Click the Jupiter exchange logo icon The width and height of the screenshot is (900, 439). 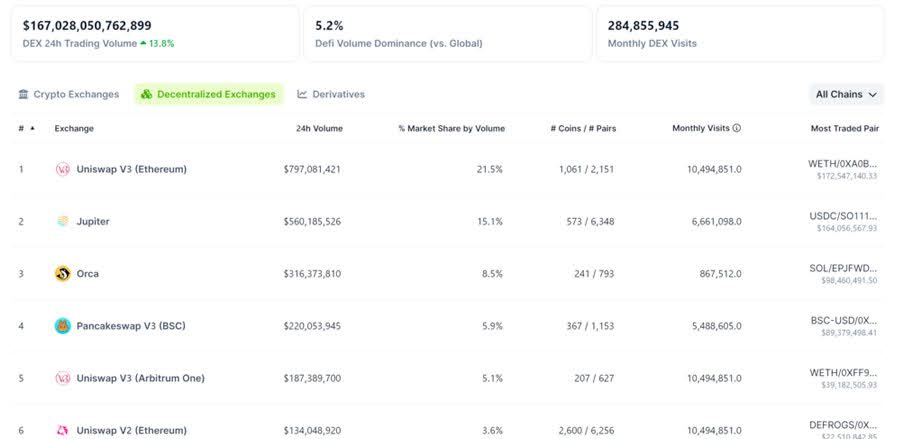coord(63,221)
